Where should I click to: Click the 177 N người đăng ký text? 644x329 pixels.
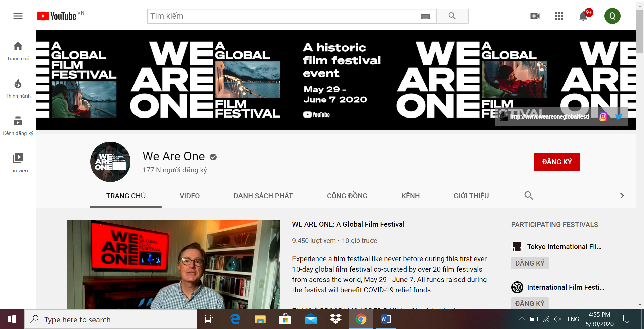(x=174, y=170)
